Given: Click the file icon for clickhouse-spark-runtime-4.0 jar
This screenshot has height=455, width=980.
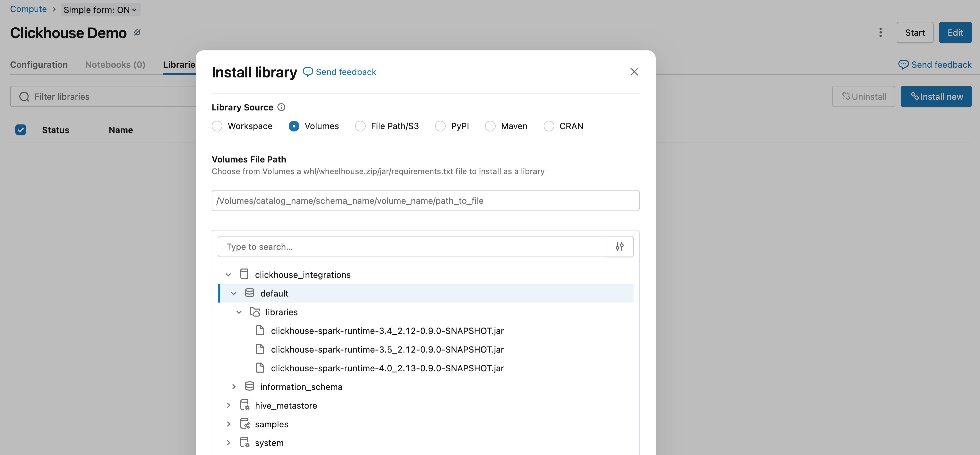Looking at the screenshot, I should point(261,368).
